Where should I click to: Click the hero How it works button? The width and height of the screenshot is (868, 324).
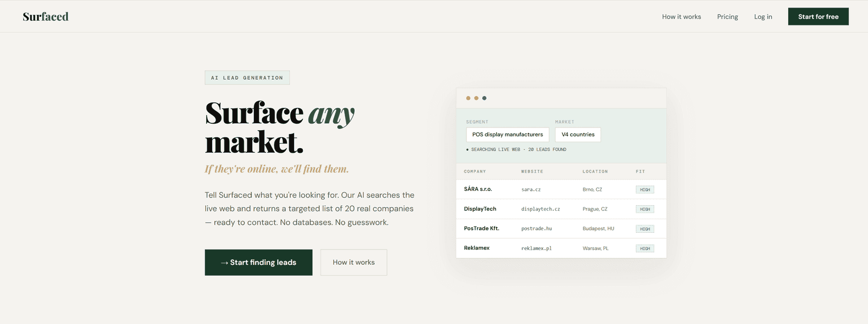(x=354, y=263)
